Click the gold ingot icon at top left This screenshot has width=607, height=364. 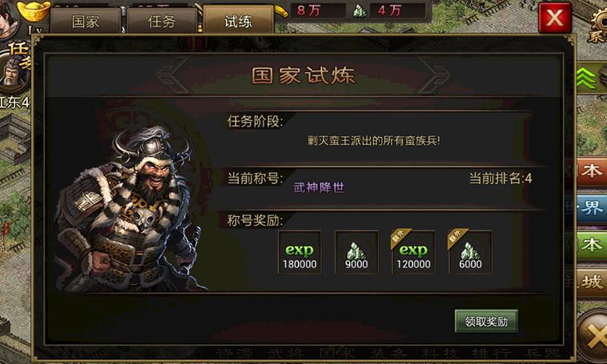click(34, 11)
